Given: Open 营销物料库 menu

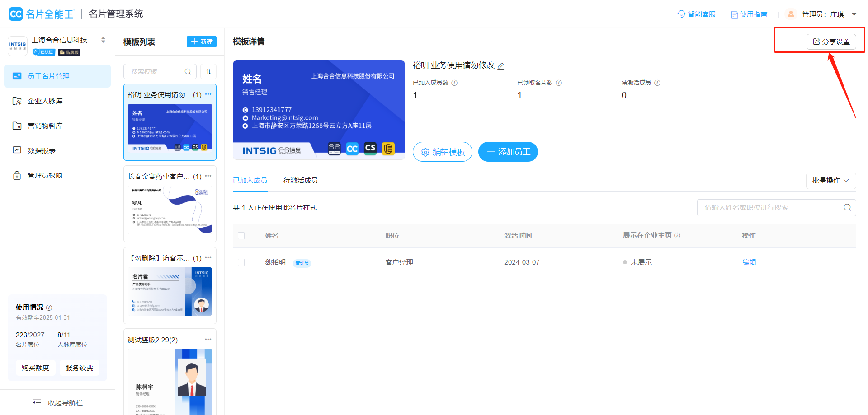Looking at the screenshot, I should coord(57,126).
